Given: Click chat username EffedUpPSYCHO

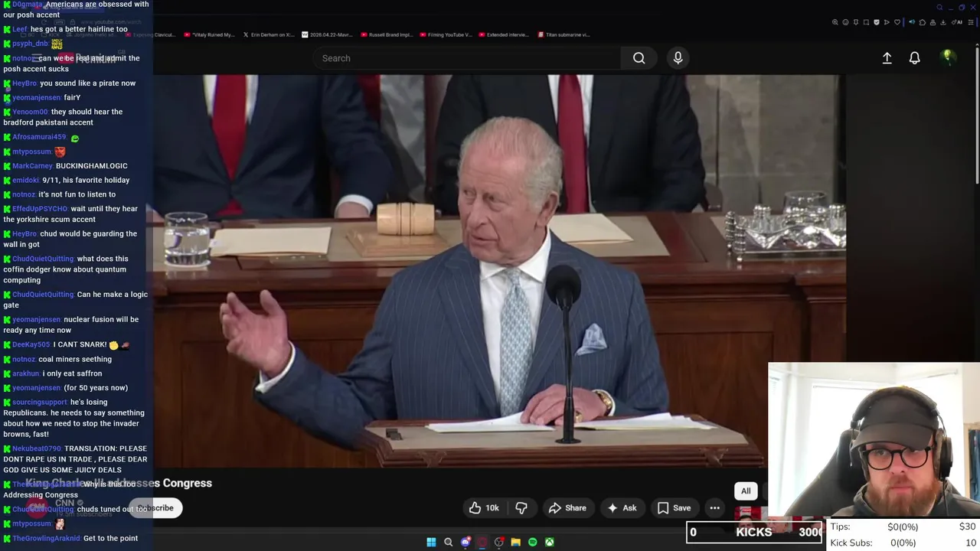Looking at the screenshot, I should (x=40, y=209).
